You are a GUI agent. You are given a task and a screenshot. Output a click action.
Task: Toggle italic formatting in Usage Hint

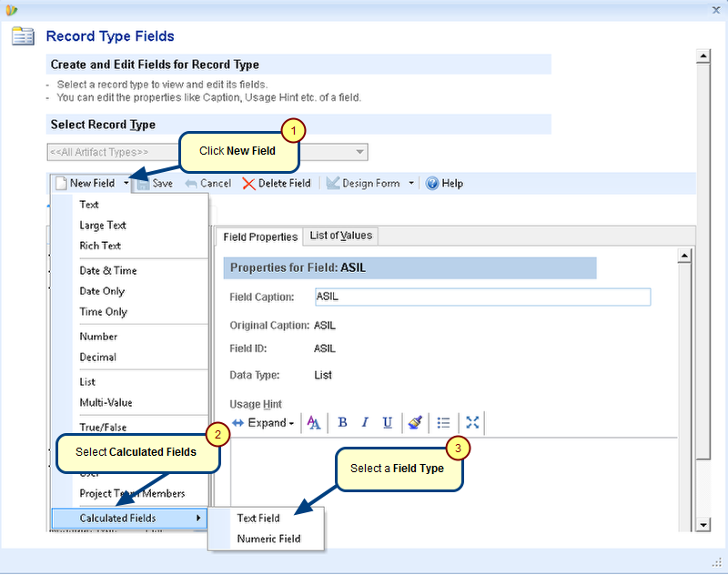tap(365, 423)
